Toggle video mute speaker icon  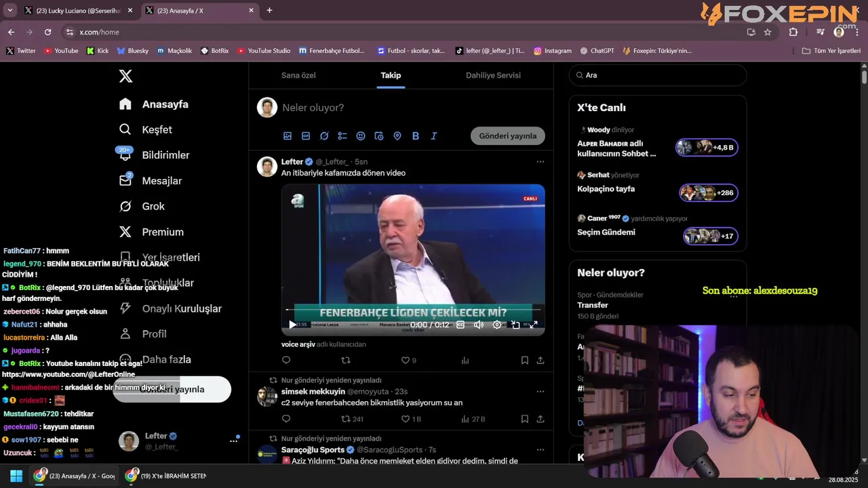click(x=479, y=325)
